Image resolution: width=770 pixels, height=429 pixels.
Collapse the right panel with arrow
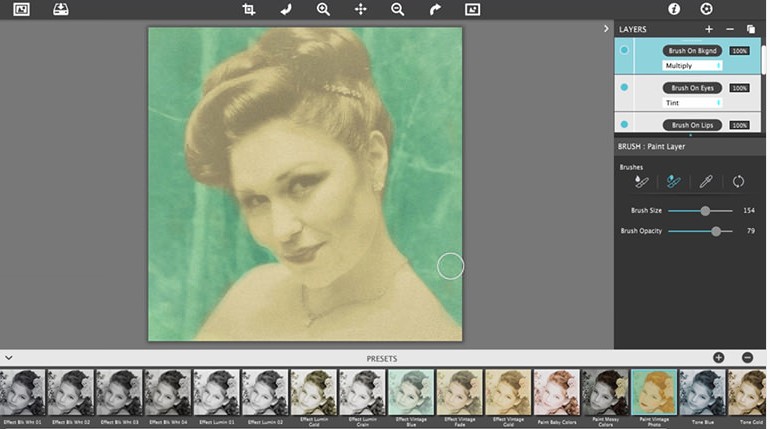click(x=606, y=29)
